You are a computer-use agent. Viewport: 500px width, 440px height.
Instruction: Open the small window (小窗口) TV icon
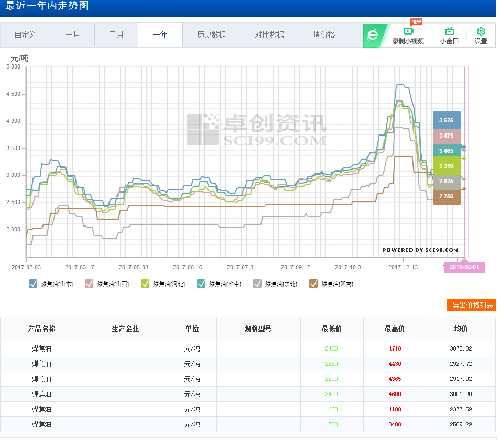click(449, 32)
